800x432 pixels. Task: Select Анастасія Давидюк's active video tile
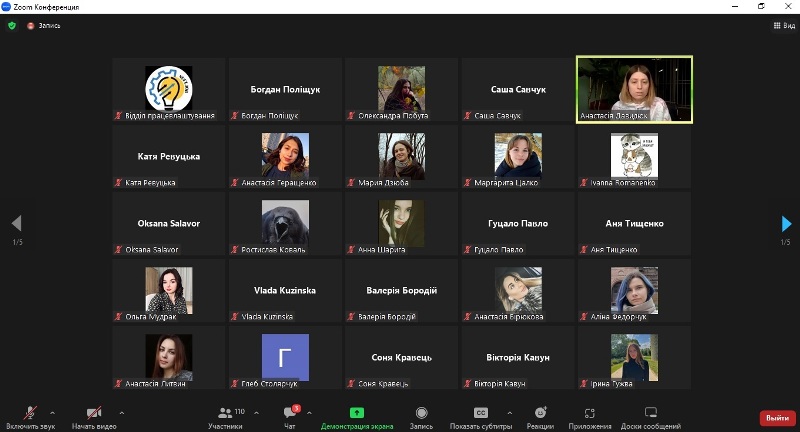click(634, 89)
